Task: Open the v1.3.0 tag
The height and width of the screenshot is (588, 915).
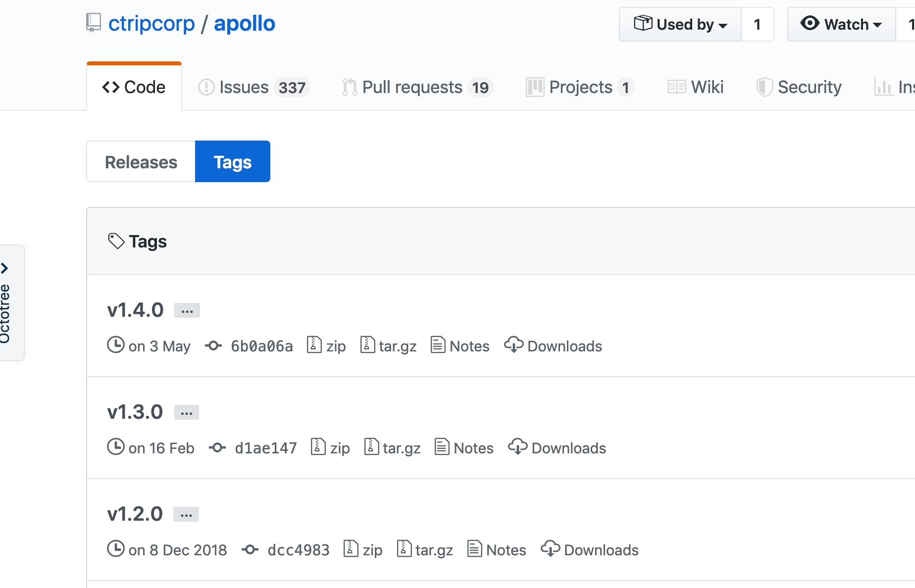Action: click(x=135, y=412)
